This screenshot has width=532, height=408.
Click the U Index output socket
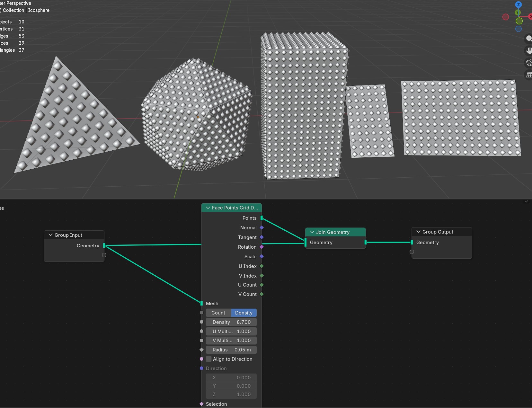(262, 266)
